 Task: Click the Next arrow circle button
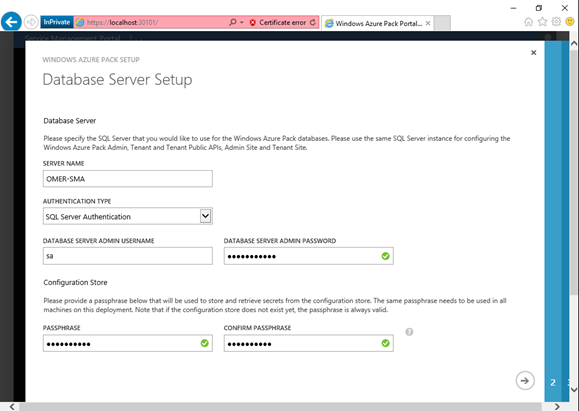tap(525, 381)
